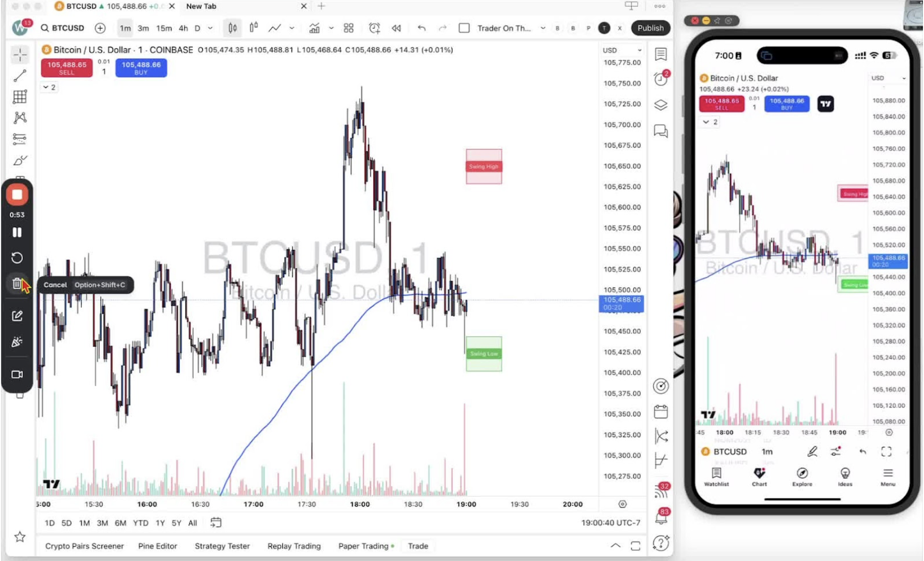Add symbol to compare with plus icon
Screen dimensions: 924x561
pyautogui.click(x=100, y=28)
